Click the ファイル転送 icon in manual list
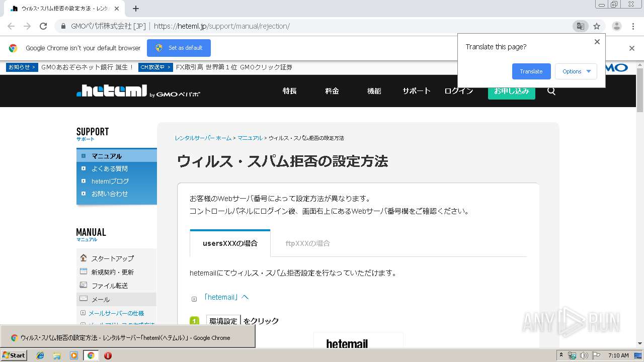The width and height of the screenshot is (644, 362). (x=84, y=285)
